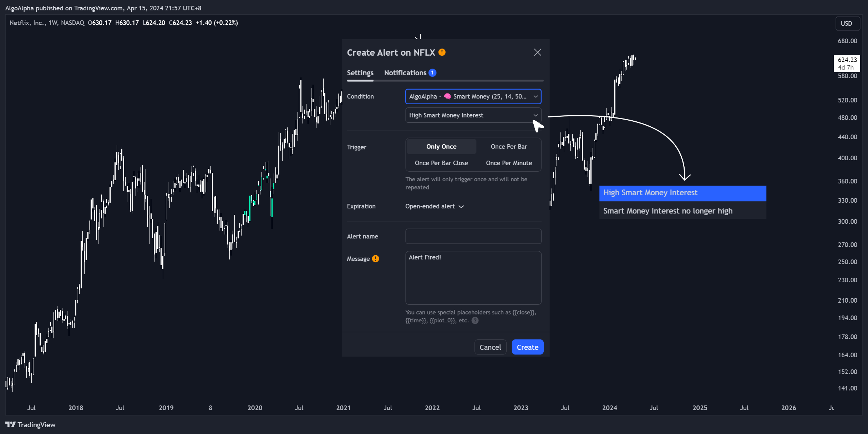Switch to the Settings tab
Image resolution: width=868 pixels, height=434 pixels.
tap(360, 73)
